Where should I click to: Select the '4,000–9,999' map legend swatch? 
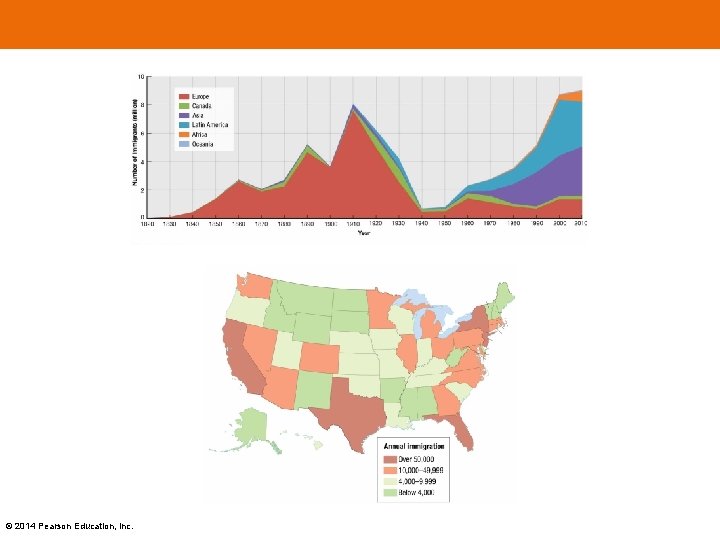[x=390, y=482]
